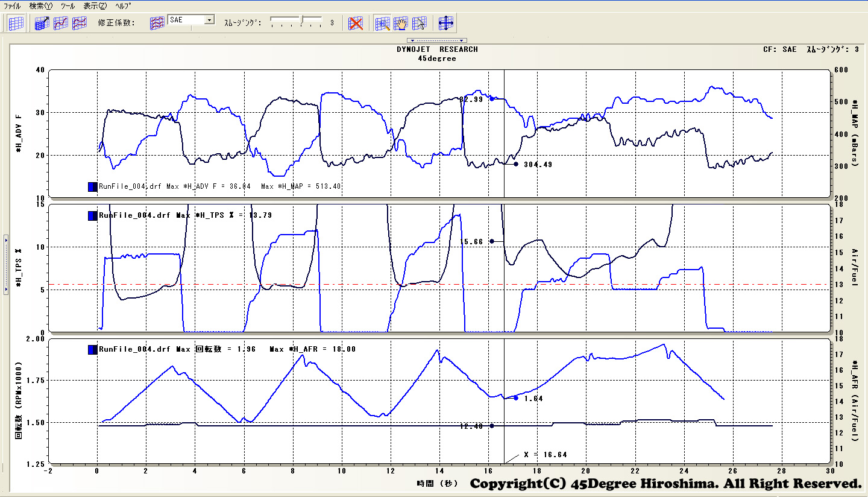This screenshot has height=497, width=868.
Task: Select the multi-curve graph icon
Action: [x=79, y=24]
